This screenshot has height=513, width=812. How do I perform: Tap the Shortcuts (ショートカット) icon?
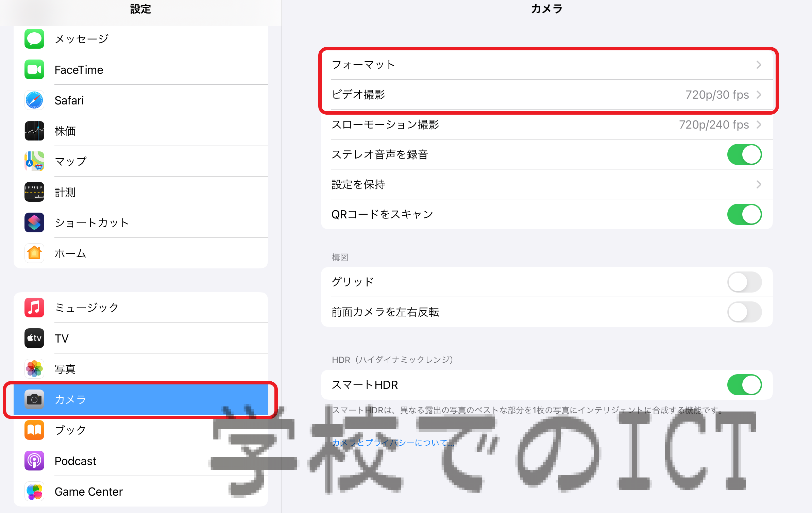click(34, 222)
